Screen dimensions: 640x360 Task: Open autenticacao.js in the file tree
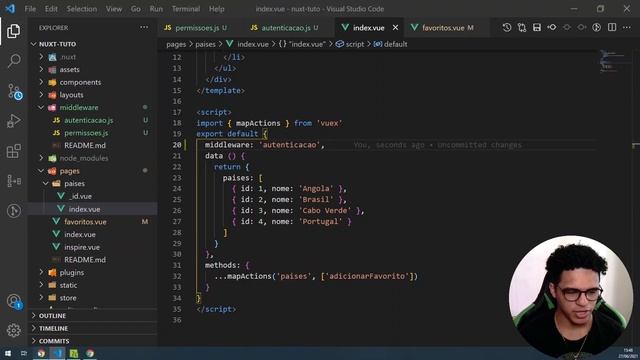coord(89,120)
